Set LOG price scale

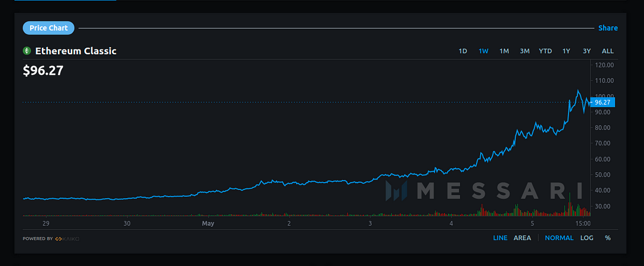click(x=587, y=238)
